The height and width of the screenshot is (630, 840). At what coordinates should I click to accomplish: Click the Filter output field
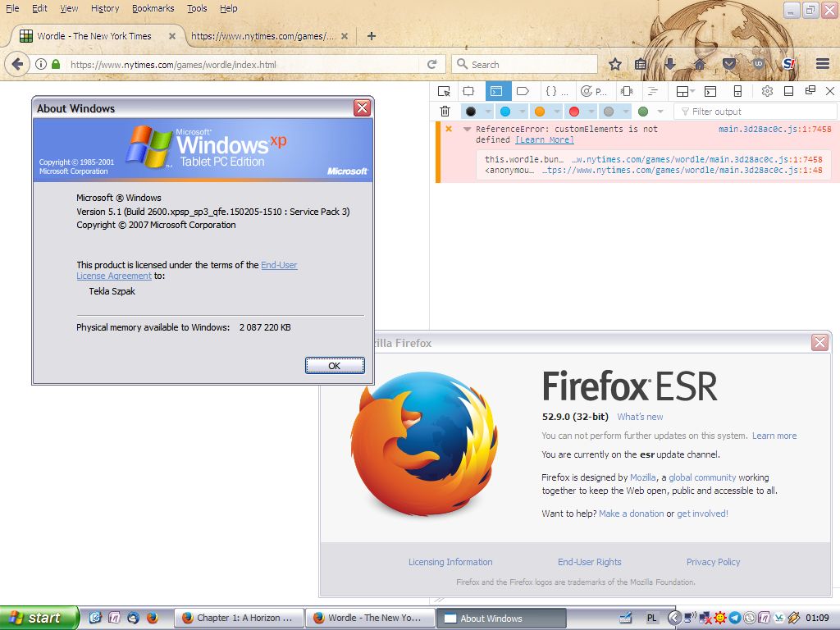pos(756,112)
